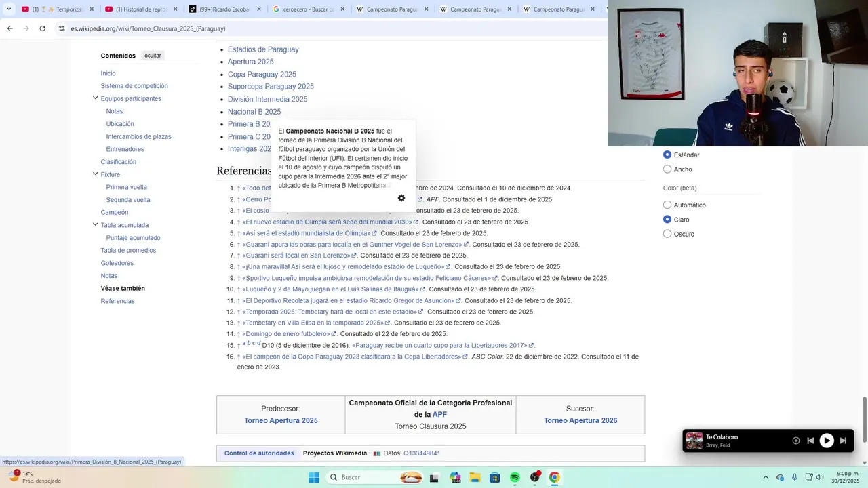868x488 pixels.
Task: Go to Sistema de competición section
Action: click(134, 86)
